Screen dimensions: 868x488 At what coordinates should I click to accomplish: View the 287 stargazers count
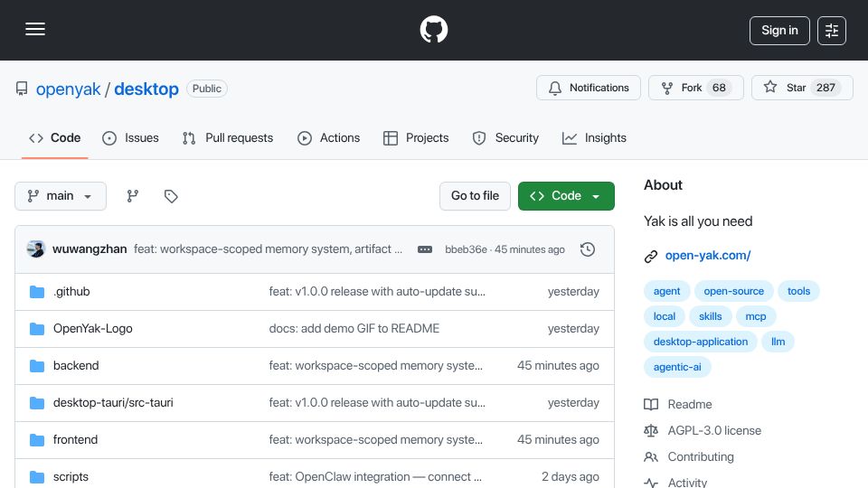[826, 88]
